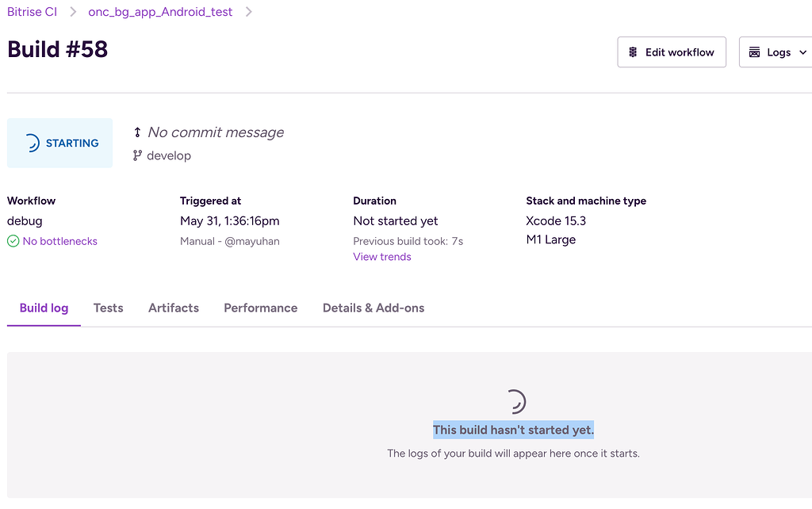Switch to the Tests tab
The image size is (812, 509).
(x=108, y=308)
